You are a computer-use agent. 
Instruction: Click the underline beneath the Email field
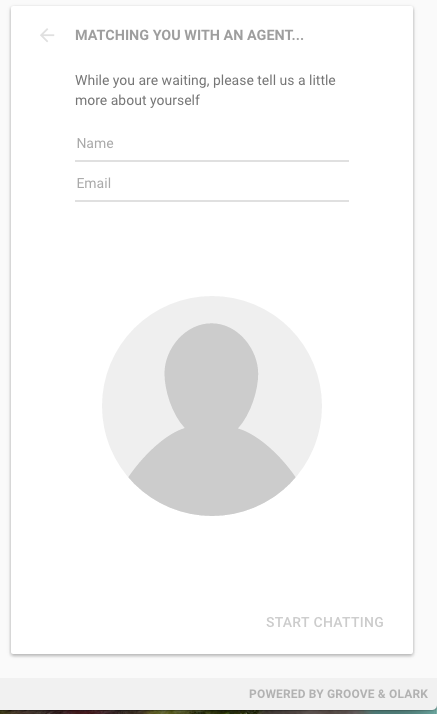coord(212,201)
